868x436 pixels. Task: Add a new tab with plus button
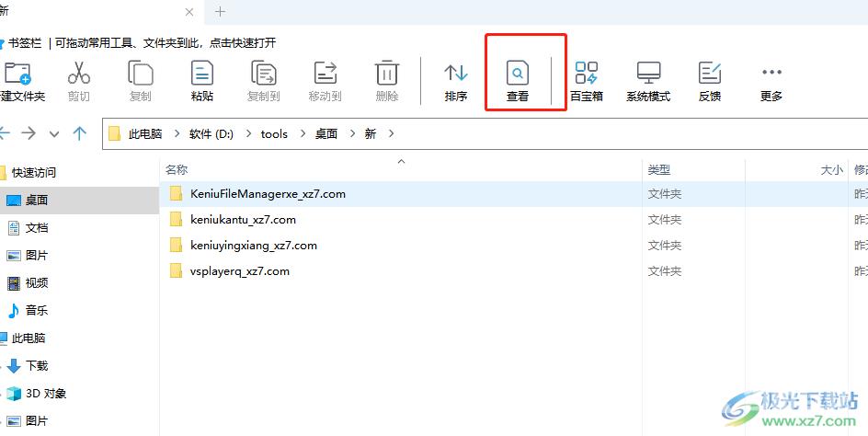point(221,12)
